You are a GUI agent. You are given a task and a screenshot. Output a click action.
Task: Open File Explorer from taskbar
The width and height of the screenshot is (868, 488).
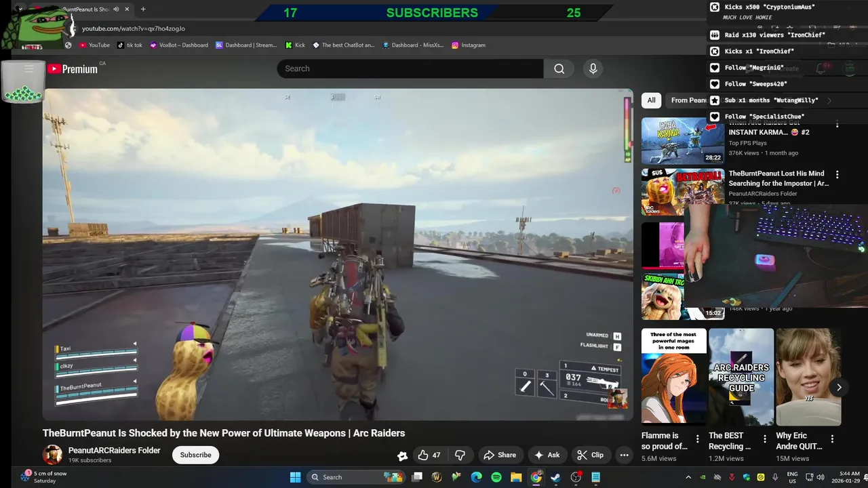pos(516,477)
